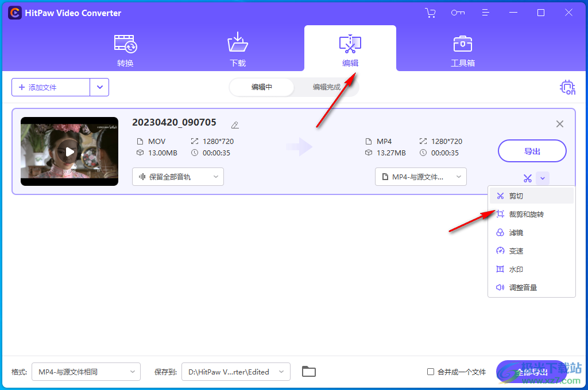
Task: Click the 导出 export button
Action: click(x=532, y=151)
